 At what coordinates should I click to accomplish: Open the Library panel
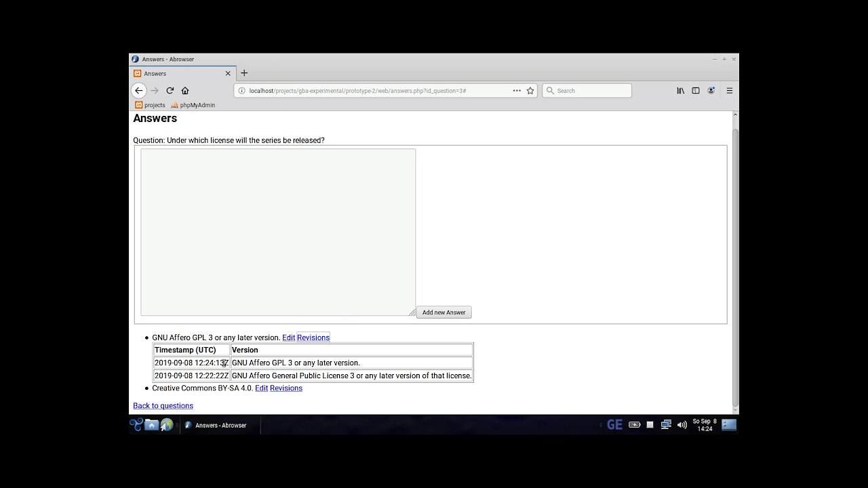[x=680, y=90]
